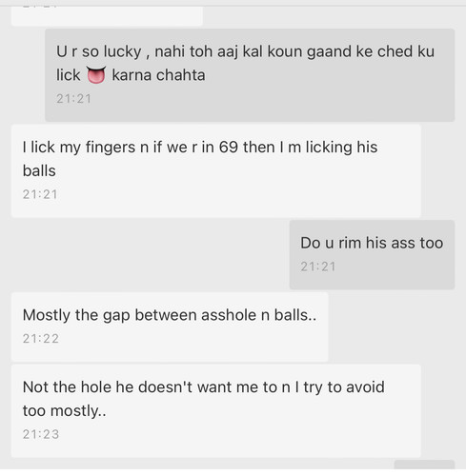Click the words 'U r so lucky'
Image resolution: width=466 pixels, height=476 pixels.
98,51
